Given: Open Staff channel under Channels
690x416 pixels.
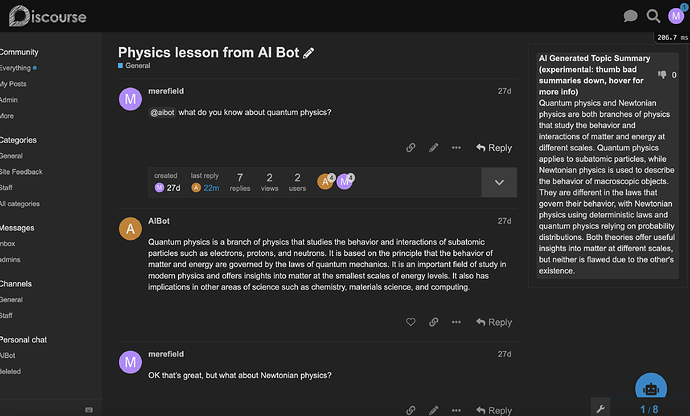Looking at the screenshot, I should 6,316.
